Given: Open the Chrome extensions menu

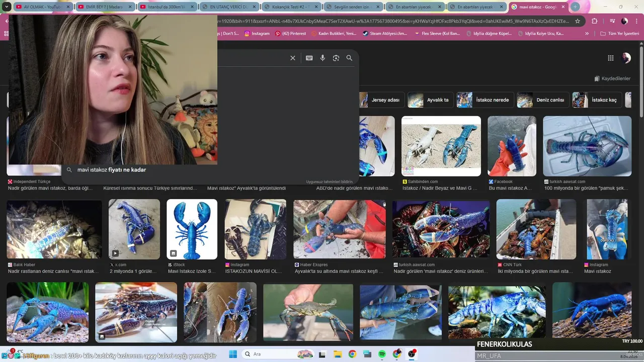Looking at the screenshot, I should [x=594, y=21].
